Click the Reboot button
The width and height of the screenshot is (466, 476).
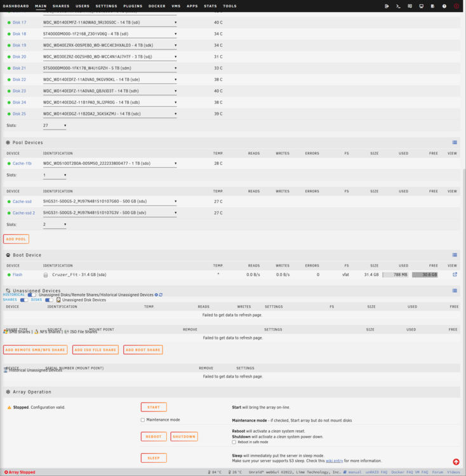point(154,437)
